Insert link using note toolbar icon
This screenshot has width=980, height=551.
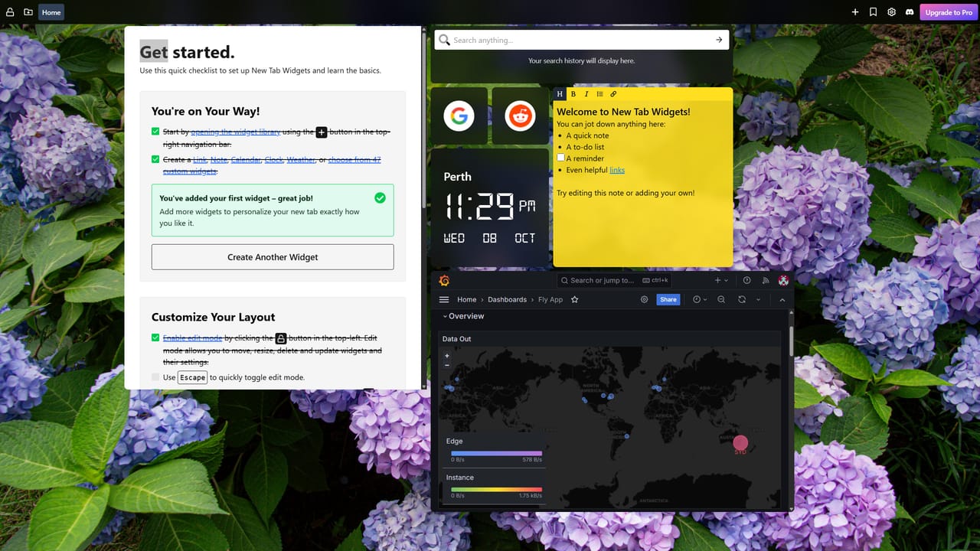point(613,94)
